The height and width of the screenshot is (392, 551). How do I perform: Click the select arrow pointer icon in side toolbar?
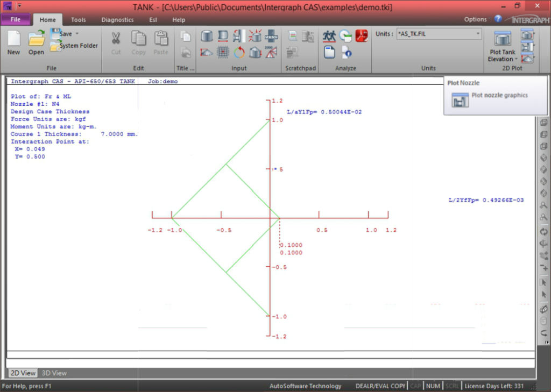coord(543,283)
